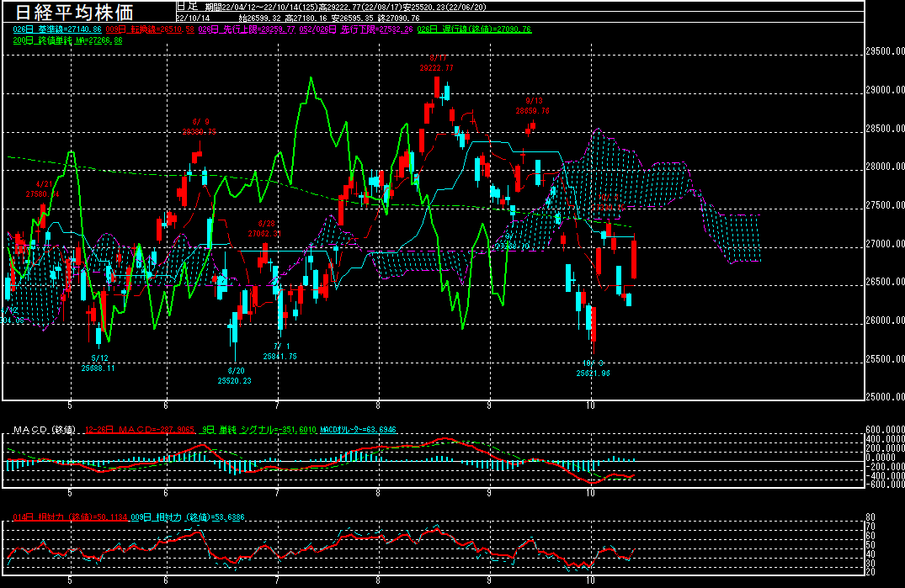The height and width of the screenshot is (588, 905).
Task: Click the 28000.00 price axis label
Action: point(885,167)
